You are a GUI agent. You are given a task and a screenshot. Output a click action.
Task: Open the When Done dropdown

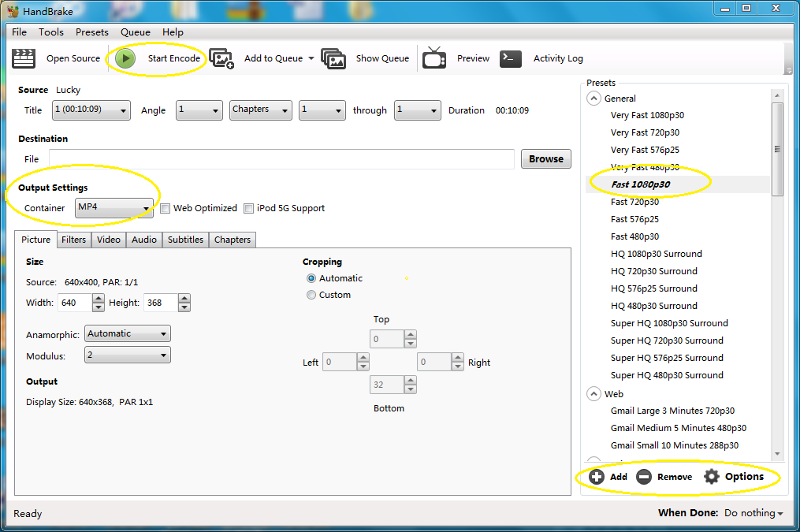point(753,512)
